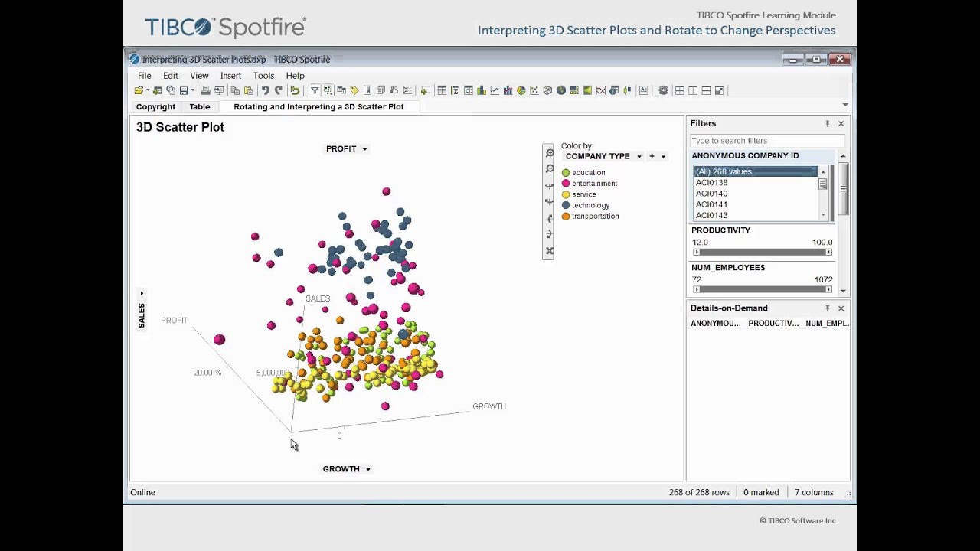The image size is (980, 551).
Task: Undo the last action in the toolbar
Action: coord(266,90)
